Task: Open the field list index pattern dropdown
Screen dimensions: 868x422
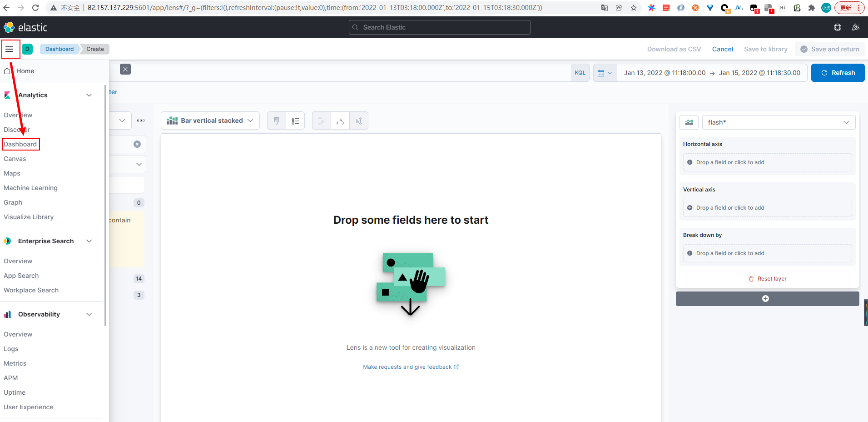Action: 122,121
